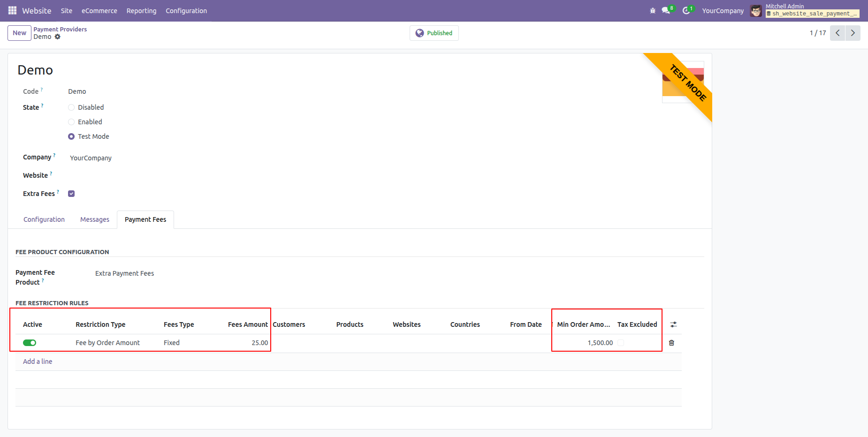The image size is (868, 437).
Task: Switch to the Messages tab
Action: (x=94, y=219)
